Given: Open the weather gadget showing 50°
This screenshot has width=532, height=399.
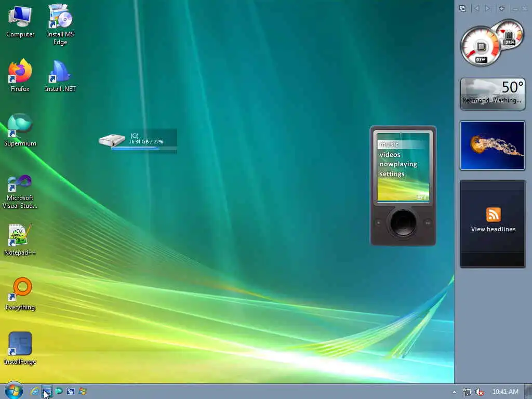Looking at the screenshot, I should tap(493, 94).
